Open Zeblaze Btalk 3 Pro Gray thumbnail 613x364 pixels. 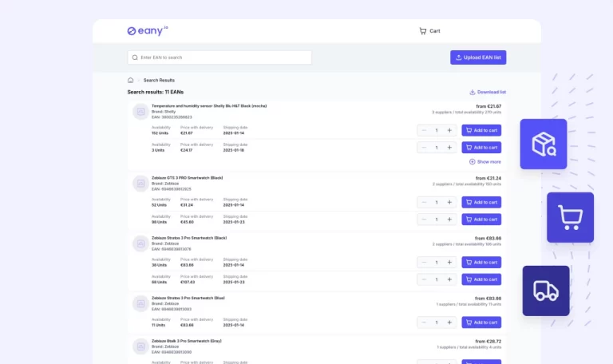(140, 346)
